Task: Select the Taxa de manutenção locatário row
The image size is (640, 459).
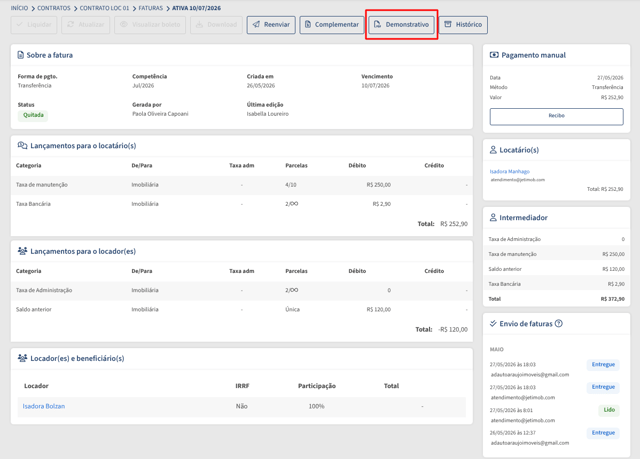Action: pos(242,185)
